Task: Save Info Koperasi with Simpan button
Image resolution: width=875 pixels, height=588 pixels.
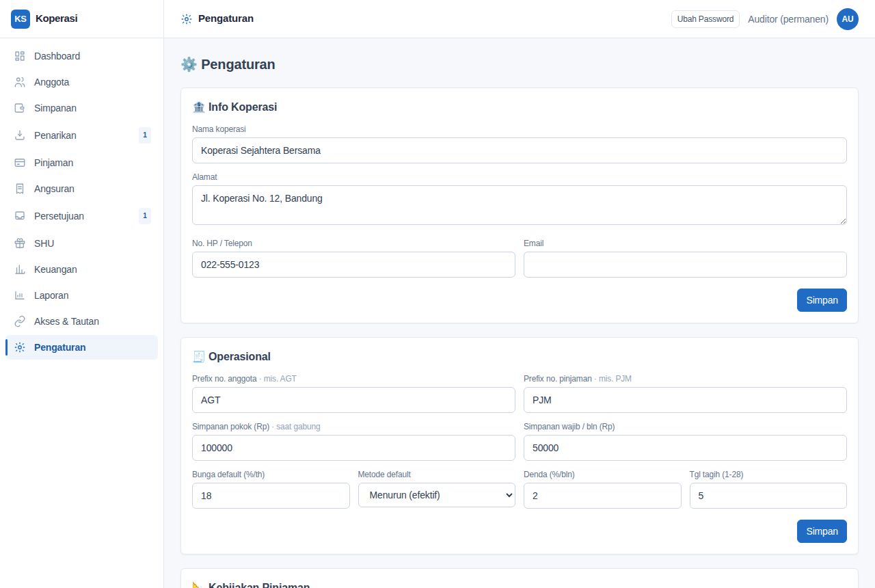Action: [x=822, y=300]
